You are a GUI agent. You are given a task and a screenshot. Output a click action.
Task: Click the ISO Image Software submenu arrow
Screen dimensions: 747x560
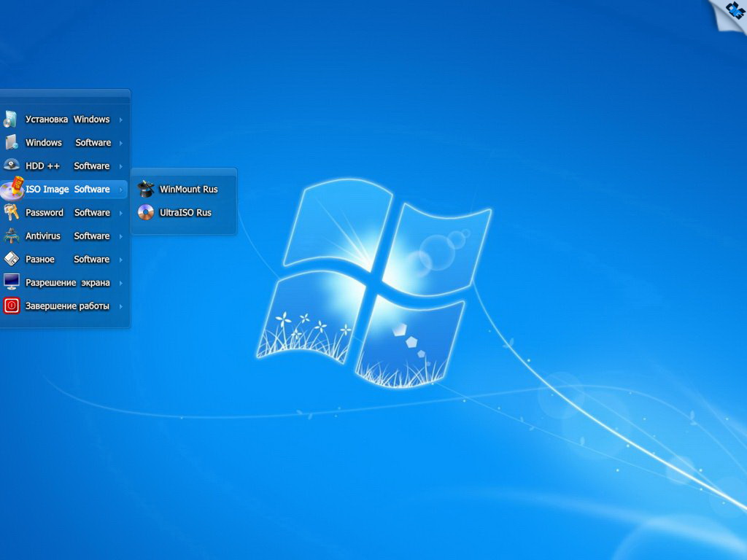(121, 190)
